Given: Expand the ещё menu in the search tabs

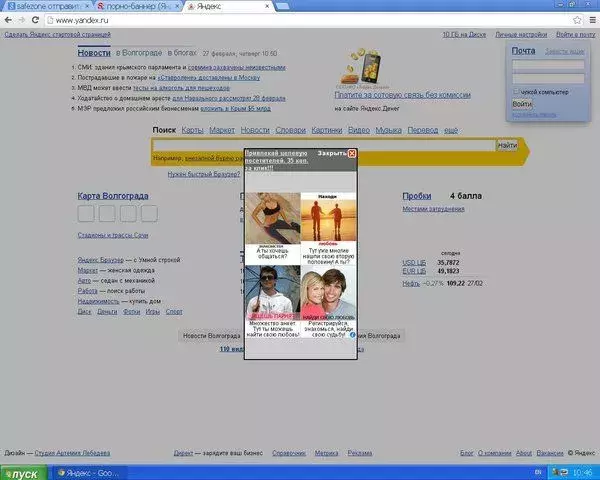Looking at the screenshot, I should coord(451,130).
